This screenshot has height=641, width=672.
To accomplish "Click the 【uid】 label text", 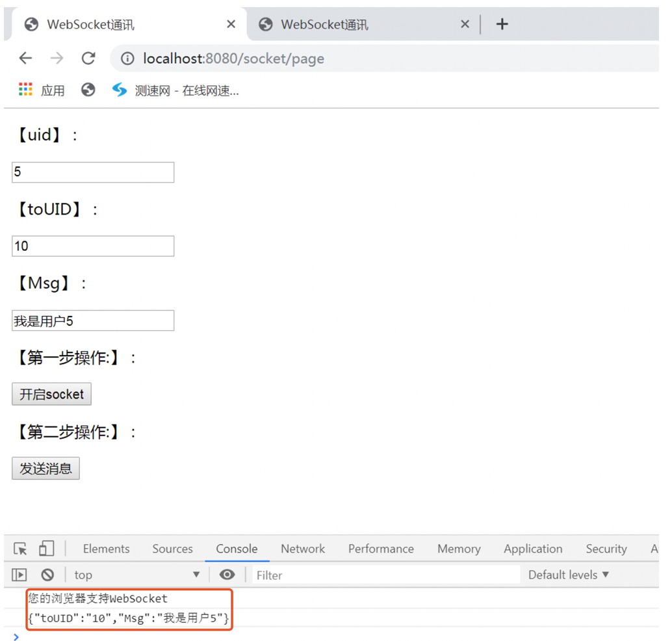I will (x=47, y=135).
